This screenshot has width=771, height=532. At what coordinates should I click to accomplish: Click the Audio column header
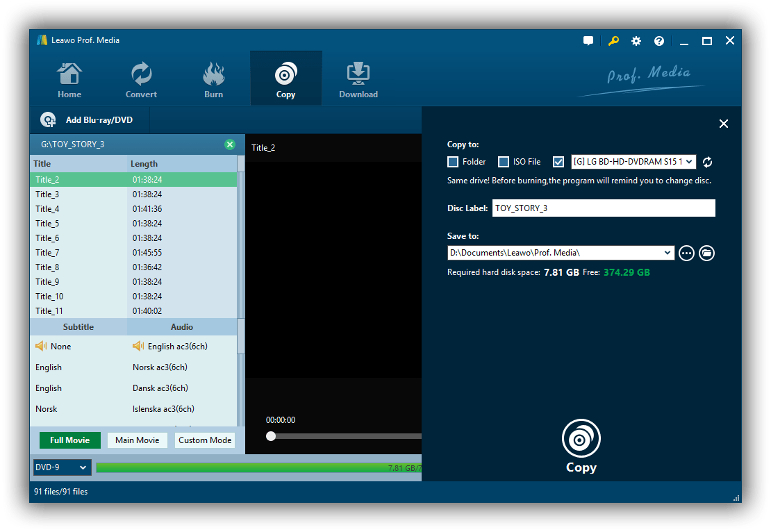click(182, 327)
